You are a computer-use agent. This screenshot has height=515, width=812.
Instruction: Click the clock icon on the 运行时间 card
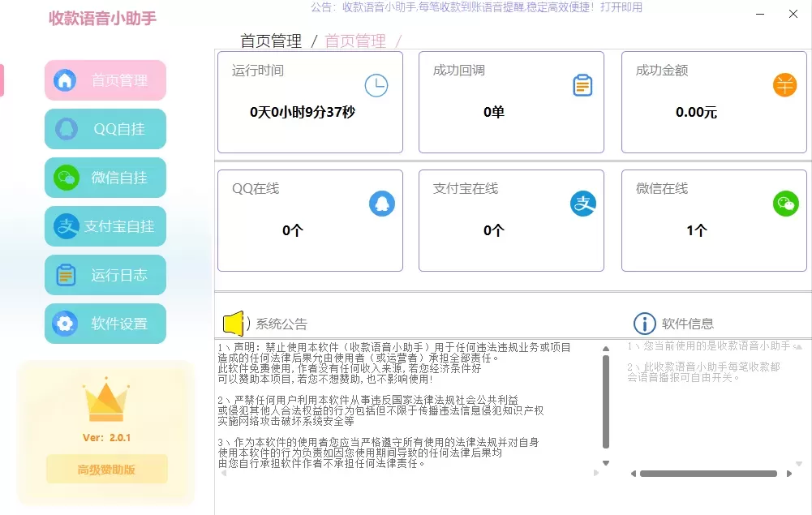(x=376, y=84)
